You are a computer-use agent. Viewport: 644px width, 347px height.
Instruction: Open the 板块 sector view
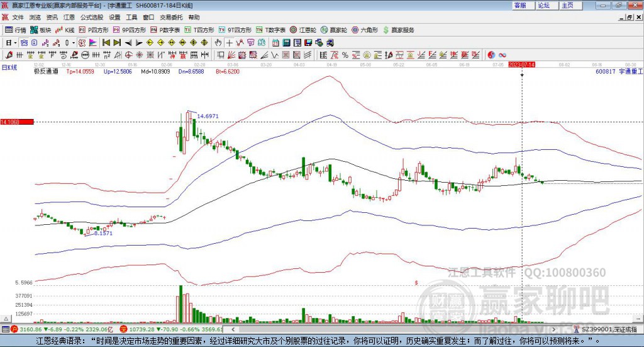tap(40, 30)
